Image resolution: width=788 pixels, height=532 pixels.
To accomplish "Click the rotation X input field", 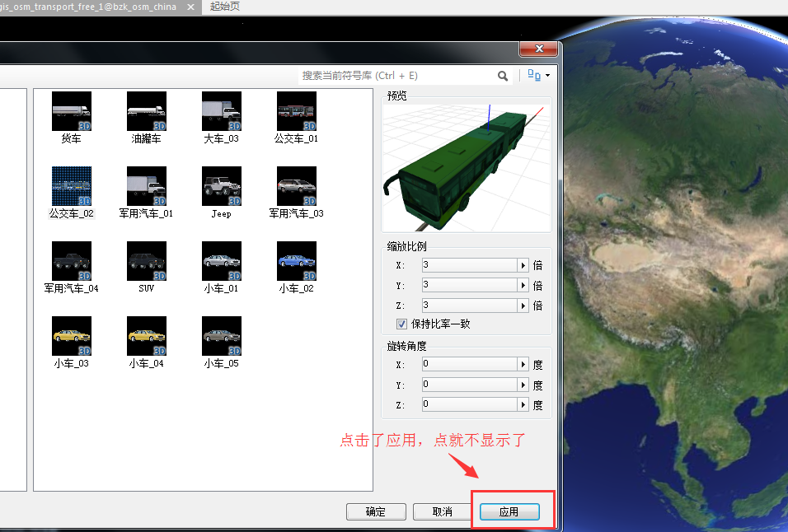I will (470, 364).
